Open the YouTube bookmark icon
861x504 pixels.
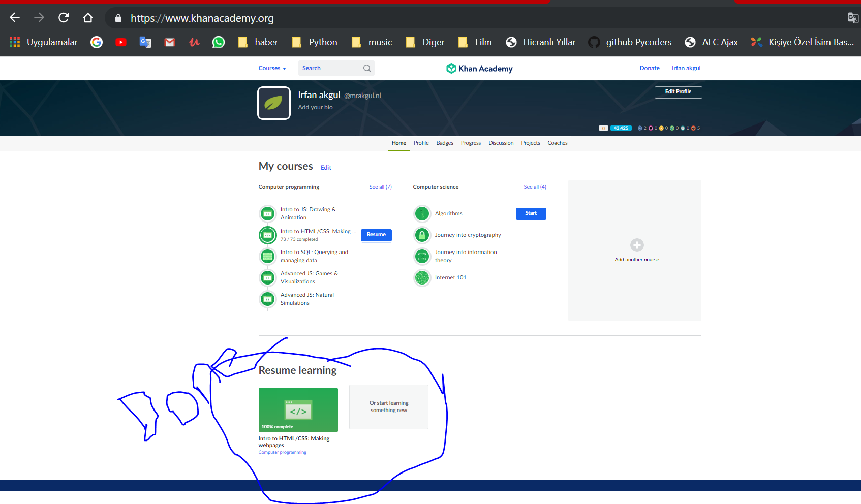tap(121, 42)
